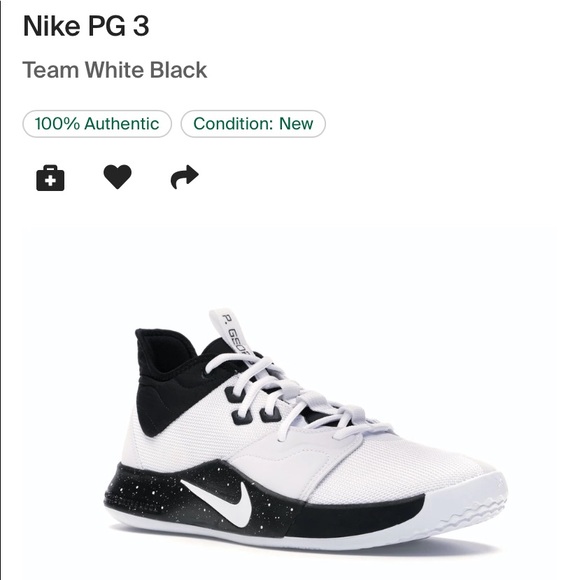Click the P. George tongue label
Viewport: 580px width, 580px height.
pos(232,334)
